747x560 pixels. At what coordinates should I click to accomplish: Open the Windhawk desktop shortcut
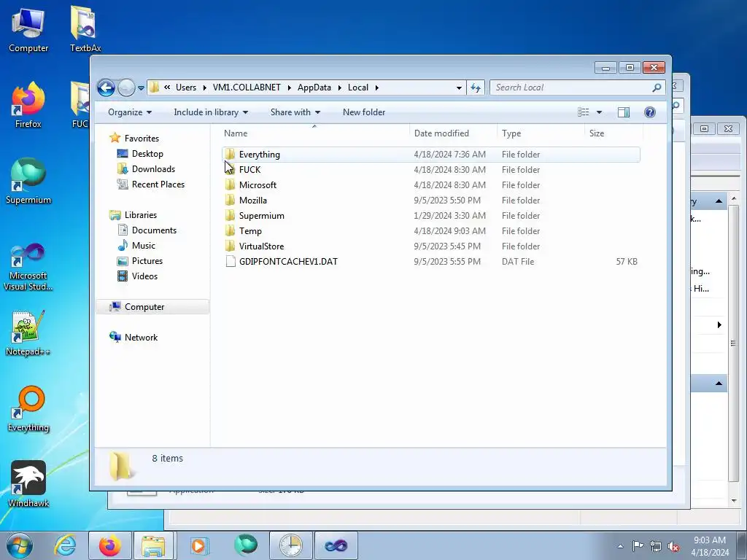point(28,484)
